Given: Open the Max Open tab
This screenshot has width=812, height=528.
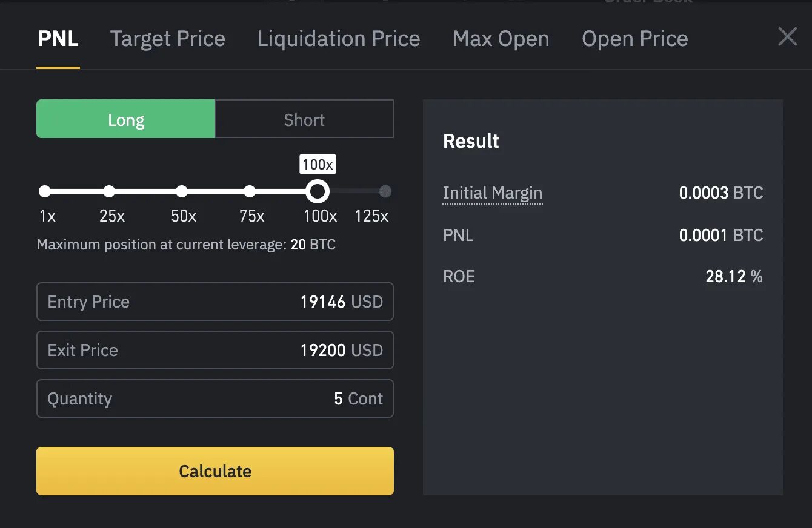Looking at the screenshot, I should click(x=501, y=39).
